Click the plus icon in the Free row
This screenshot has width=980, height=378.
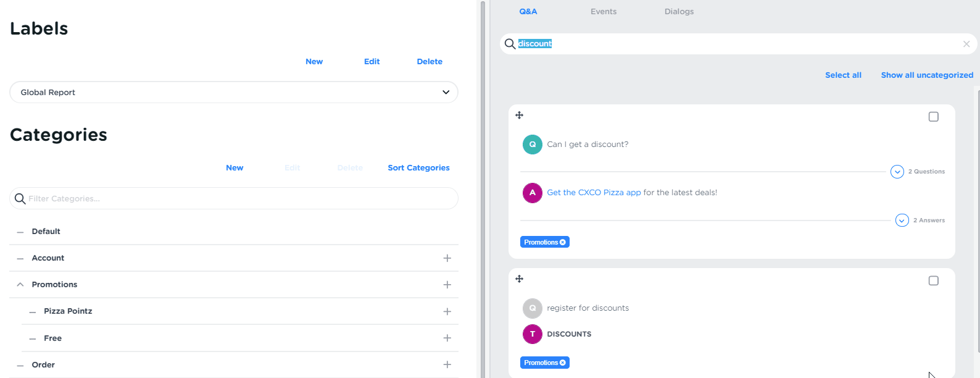pyautogui.click(x=447, y=338)
